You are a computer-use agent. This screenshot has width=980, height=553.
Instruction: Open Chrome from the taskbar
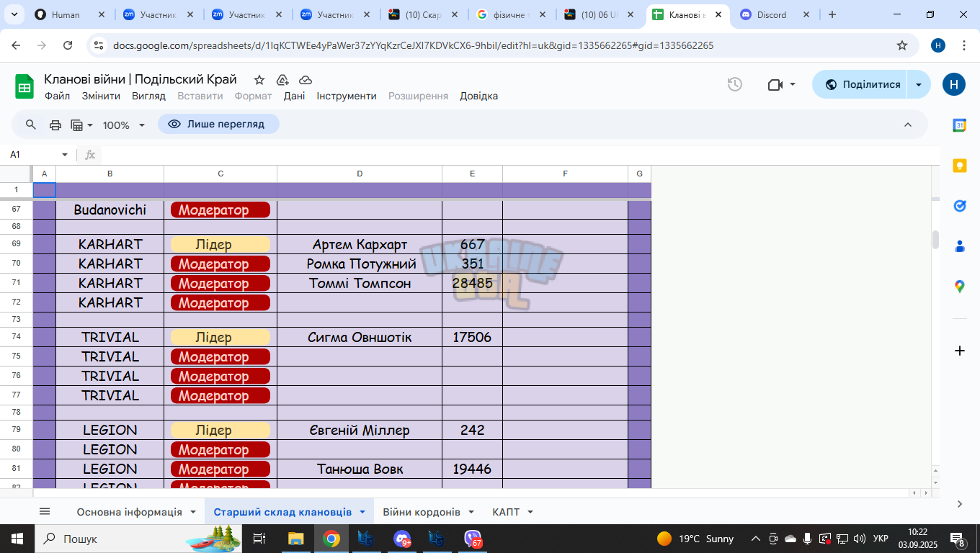[x=331, y=539]
